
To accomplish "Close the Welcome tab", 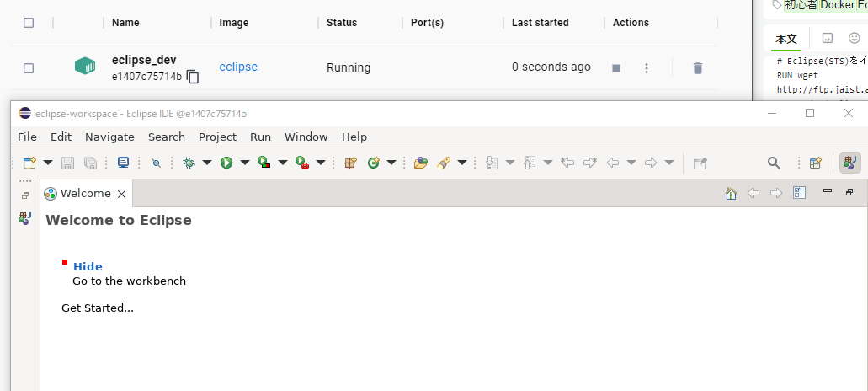I will coord(122,194).
